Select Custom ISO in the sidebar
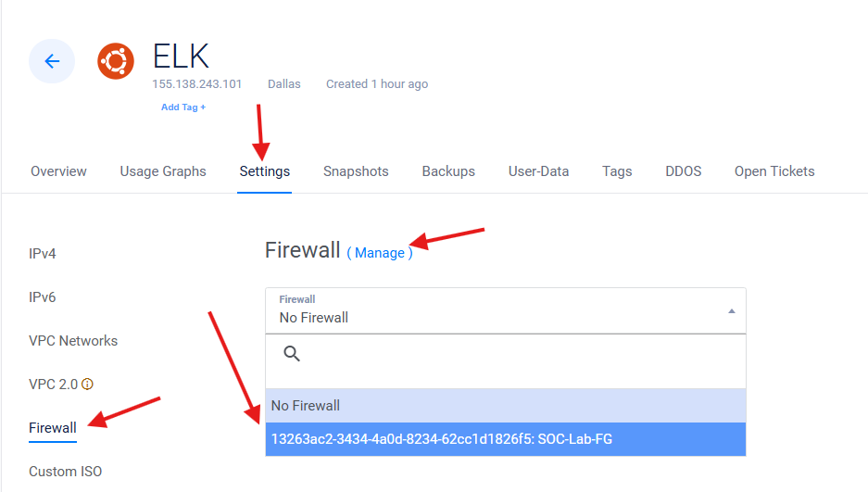 pyautogui.click(x=65, y=472)
